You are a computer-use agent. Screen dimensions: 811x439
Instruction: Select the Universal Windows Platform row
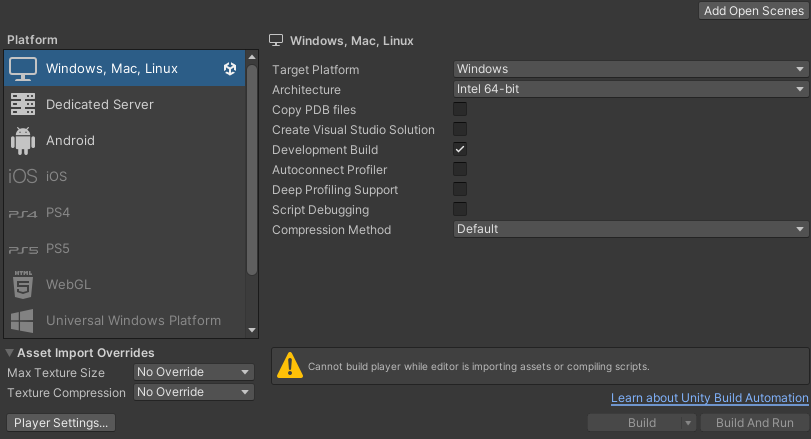tap(124, 321)
